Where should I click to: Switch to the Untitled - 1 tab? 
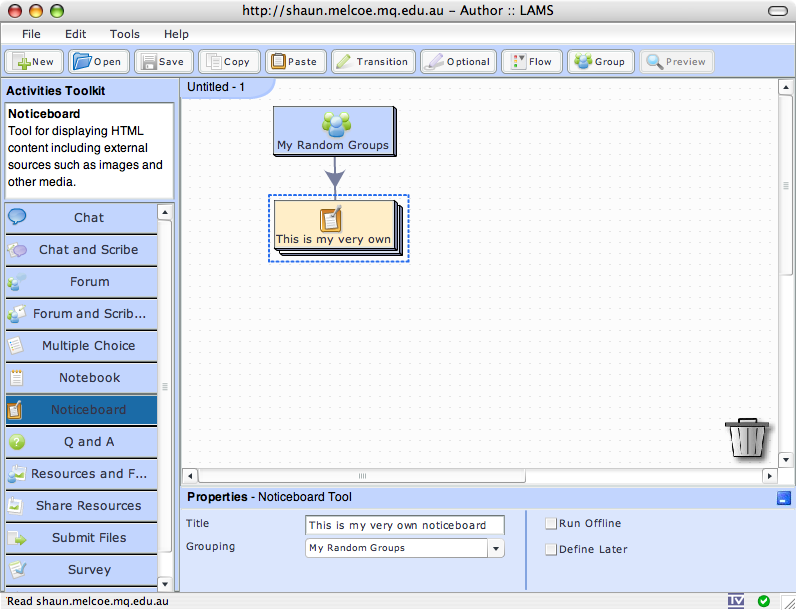(217, 87)
